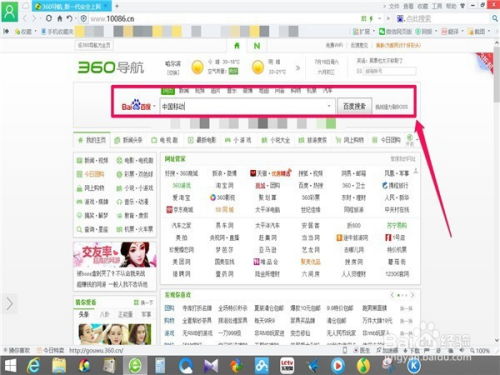
Task: Click the page vertical scrollbar
Action: coord(497,193)
